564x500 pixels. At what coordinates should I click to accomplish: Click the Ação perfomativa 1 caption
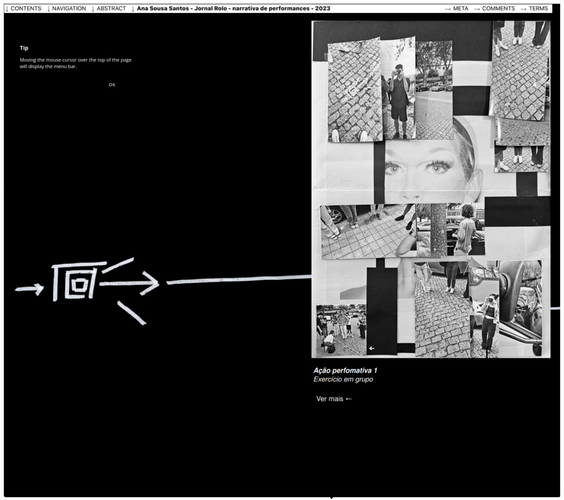[x=345, y=371]
